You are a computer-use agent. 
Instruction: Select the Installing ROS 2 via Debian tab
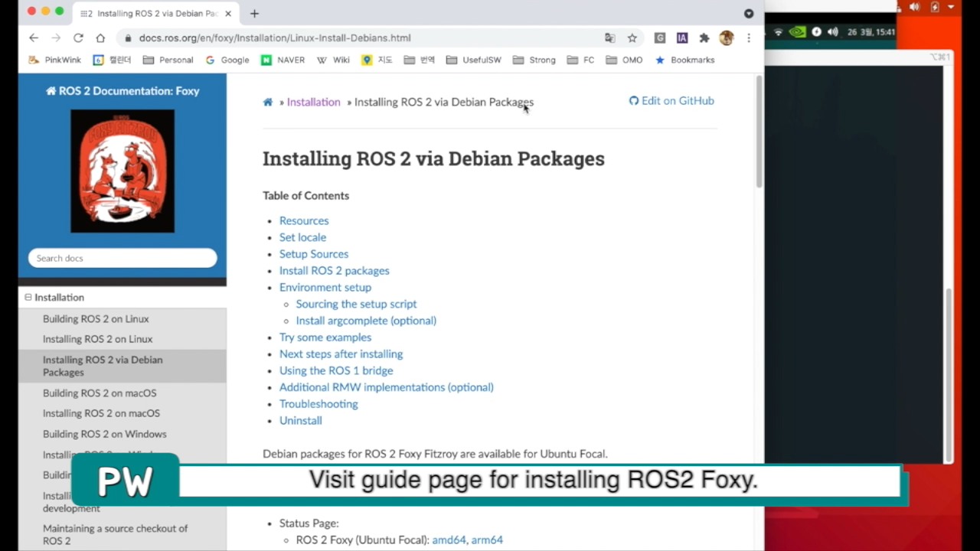coord(156,13)
